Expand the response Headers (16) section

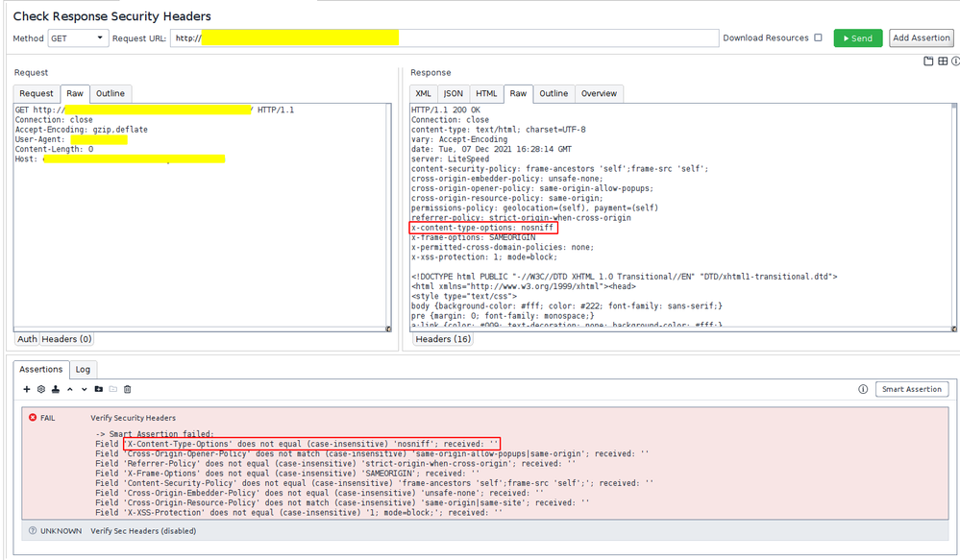tap(443, 339)
